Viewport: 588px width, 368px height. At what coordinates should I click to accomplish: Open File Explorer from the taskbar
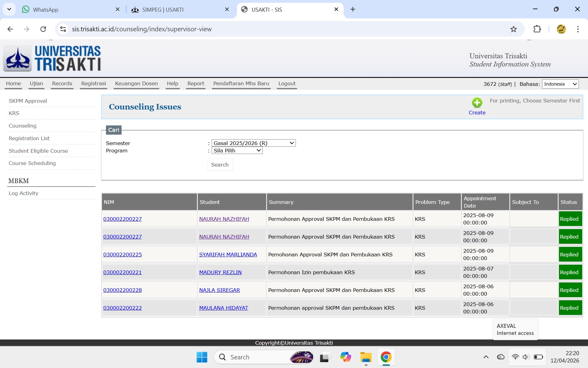(366, 357)
